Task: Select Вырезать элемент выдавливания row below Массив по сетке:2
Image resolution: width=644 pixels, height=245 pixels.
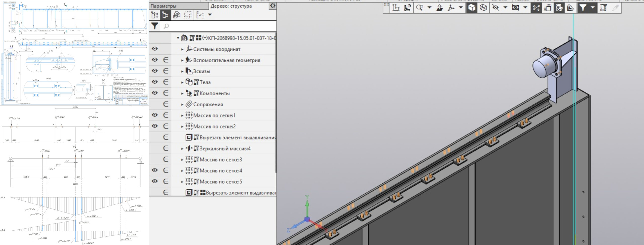Action: click(230, 137)
